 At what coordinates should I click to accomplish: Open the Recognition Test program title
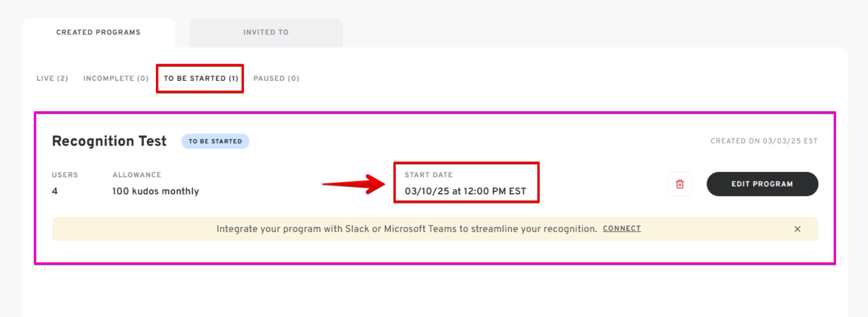pos(109,141)
